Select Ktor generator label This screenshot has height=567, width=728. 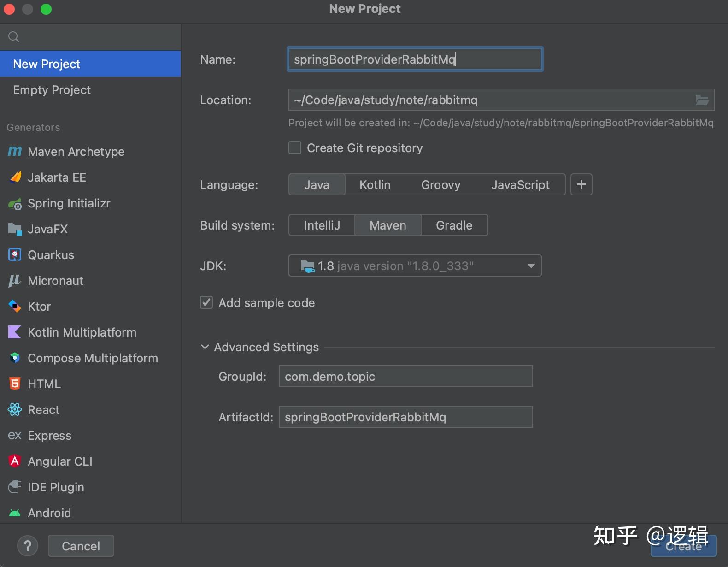click(x=39, y=306)
